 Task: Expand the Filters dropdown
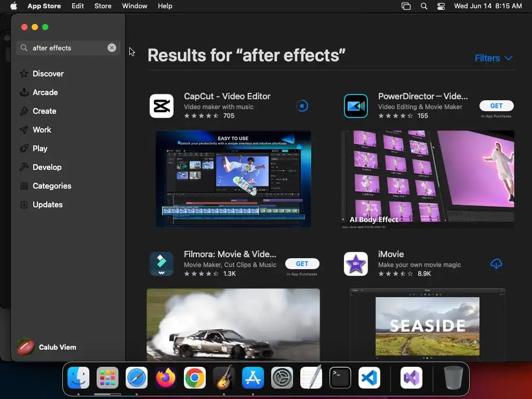pyautogui.click(x=494, y=58)
